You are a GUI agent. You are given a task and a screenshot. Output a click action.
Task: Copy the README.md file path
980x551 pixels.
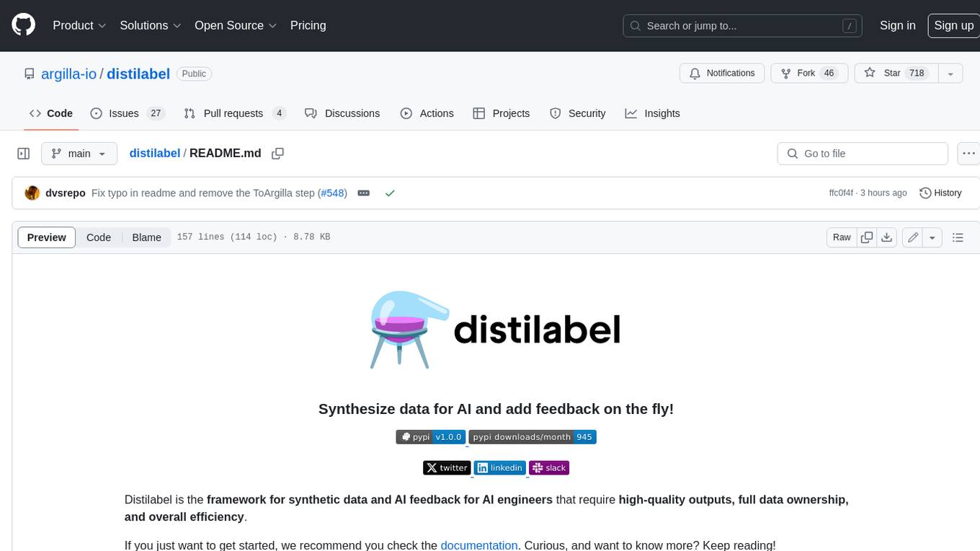(277, 154)
